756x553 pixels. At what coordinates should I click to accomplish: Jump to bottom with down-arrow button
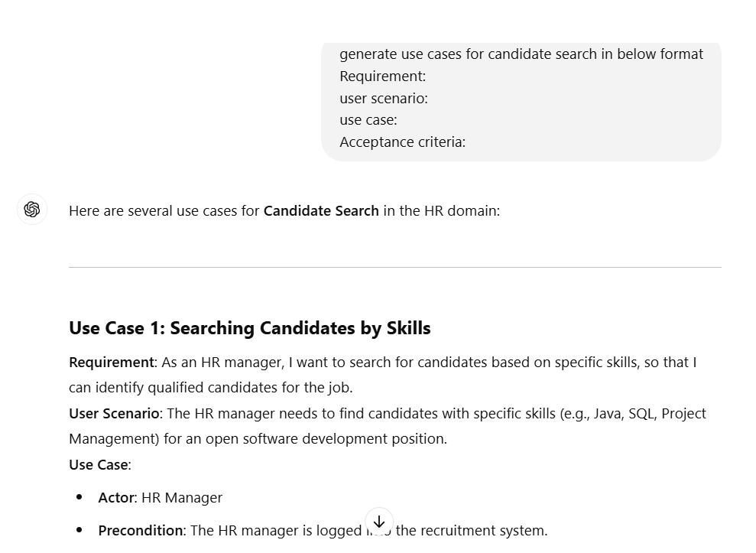click(379, 522)
